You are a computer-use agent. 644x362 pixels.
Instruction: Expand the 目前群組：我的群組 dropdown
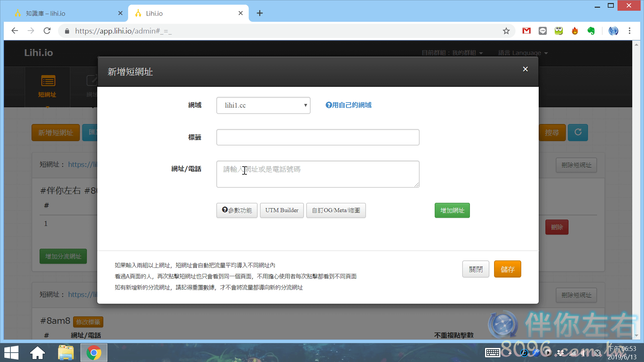click(452, 53)
